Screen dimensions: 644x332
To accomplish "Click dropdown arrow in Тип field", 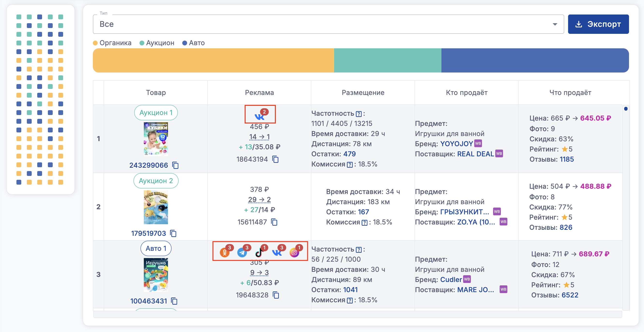I will (555, 24).
